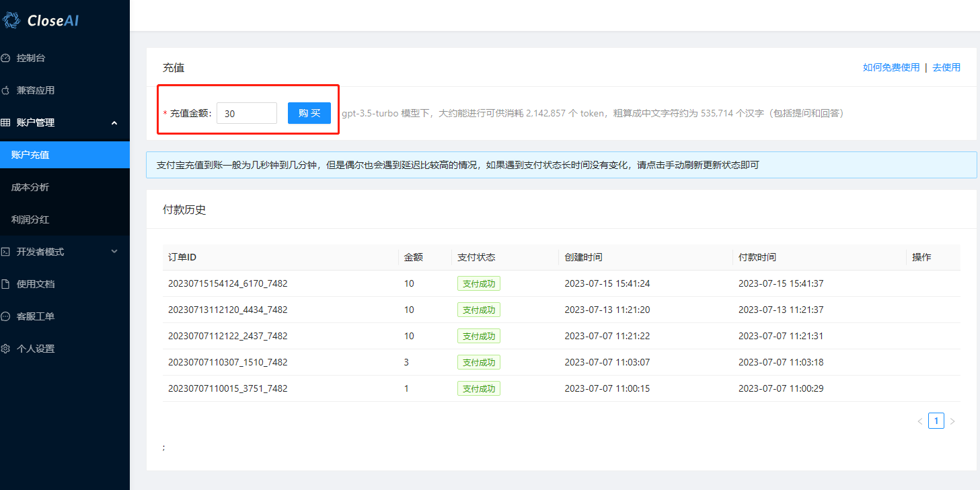Click 支付成功 tag for order 4434_7482
This screenshot has height=490, width=980.
[x=479, y=310]
